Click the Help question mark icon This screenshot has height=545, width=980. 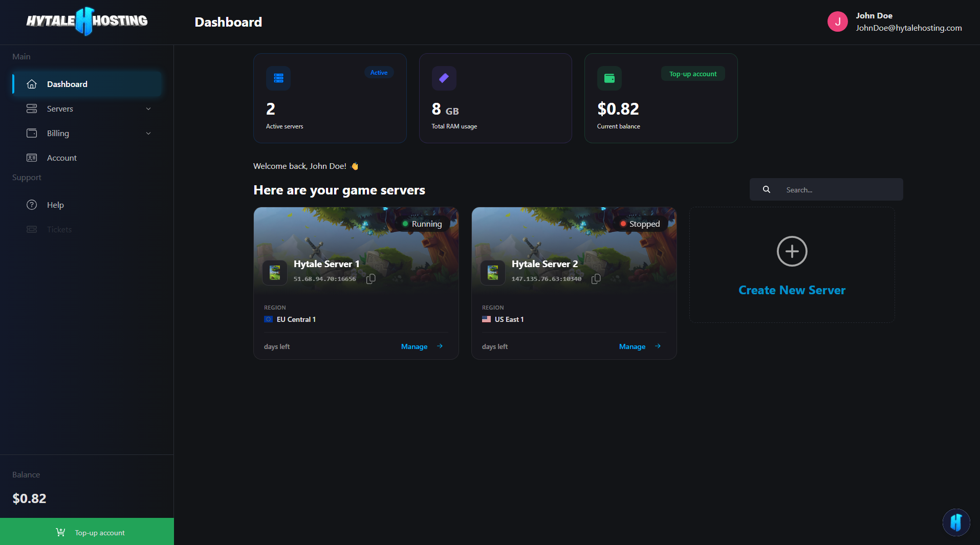(32, 205)
